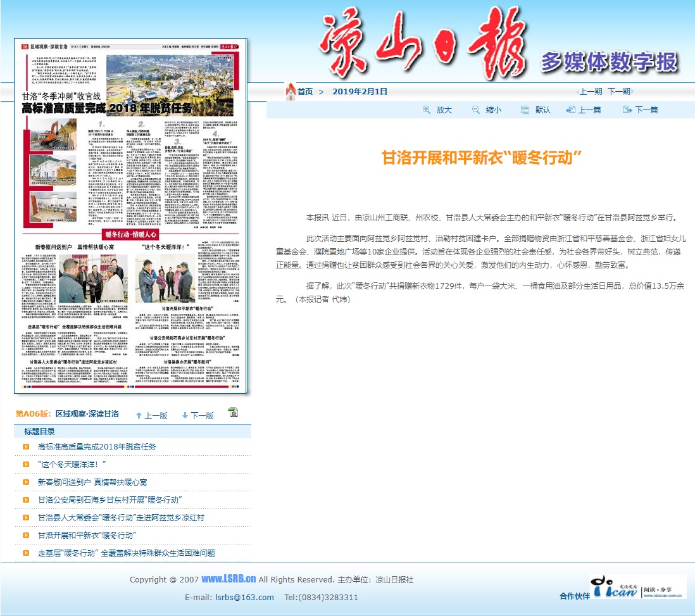Click the ican partner logo
Viewport: 695px width, 616px height.
coord(637,587)
